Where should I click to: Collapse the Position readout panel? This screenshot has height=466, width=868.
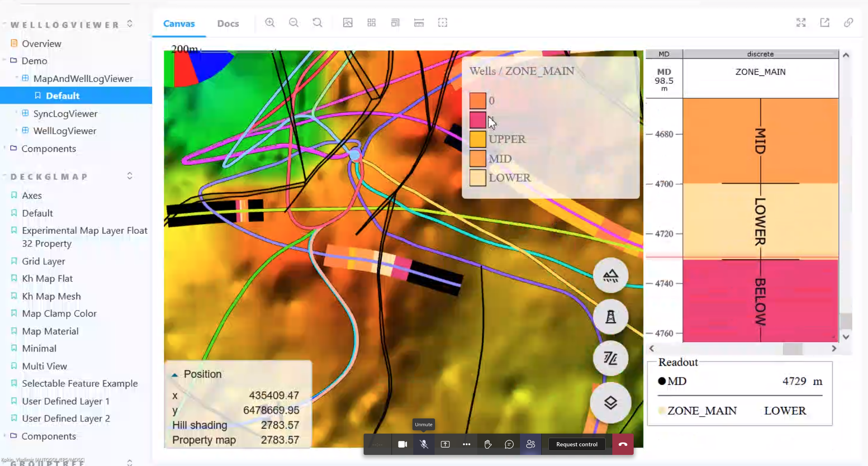click(x=175, y=375)
